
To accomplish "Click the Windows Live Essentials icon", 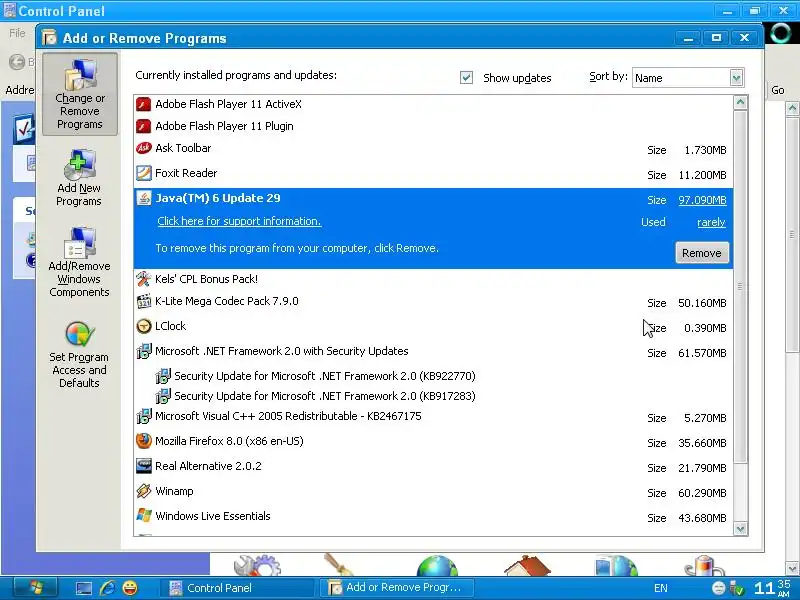I will [144, 516].
